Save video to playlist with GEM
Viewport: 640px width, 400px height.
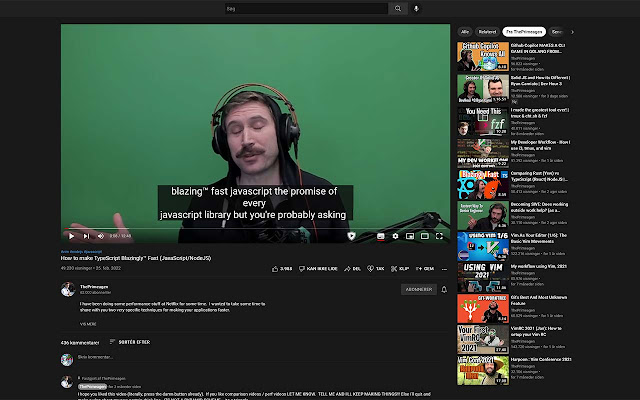click(424, 269)
